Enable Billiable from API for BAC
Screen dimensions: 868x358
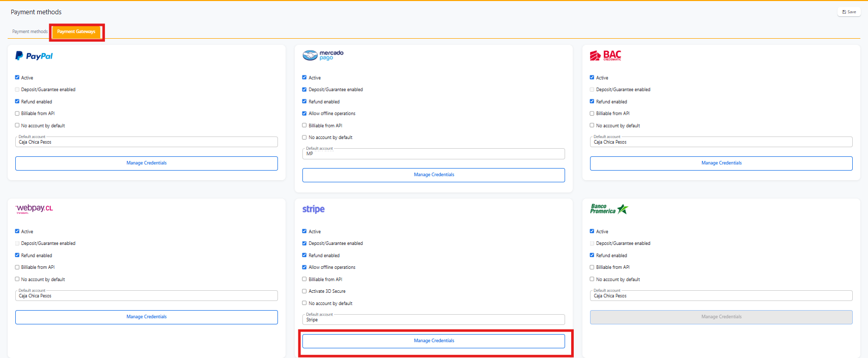(x=592, y=114)
